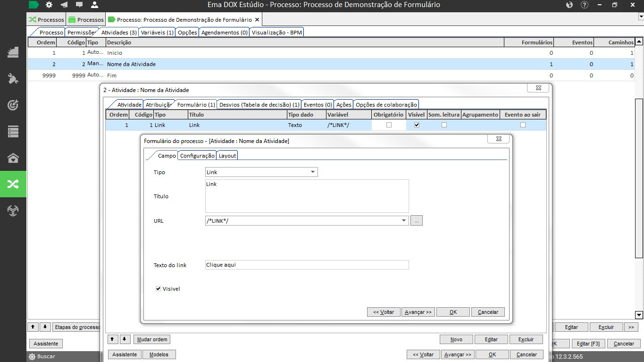Click Avançar >> in the form field dialog
This screenshot has height=362, width=644.
point(418,312)
